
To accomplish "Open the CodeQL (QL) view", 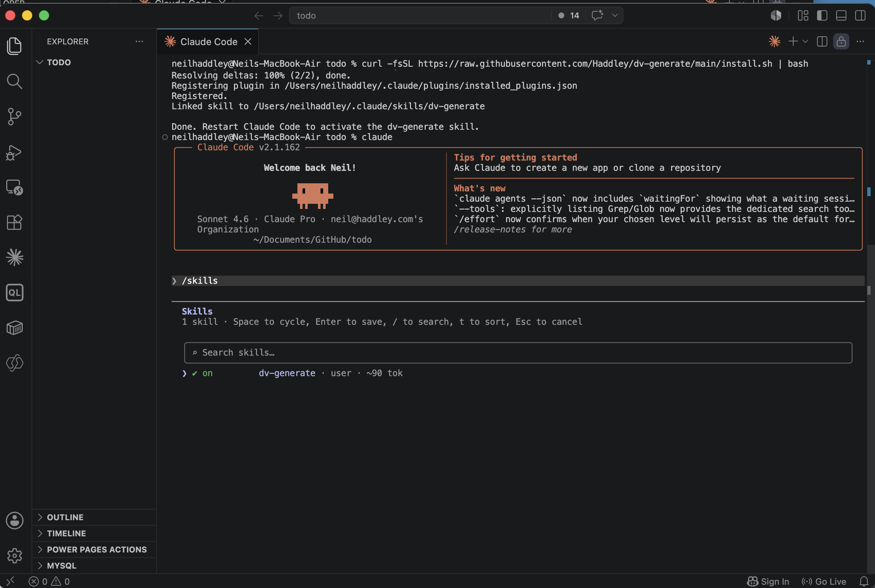I will 14,293.
